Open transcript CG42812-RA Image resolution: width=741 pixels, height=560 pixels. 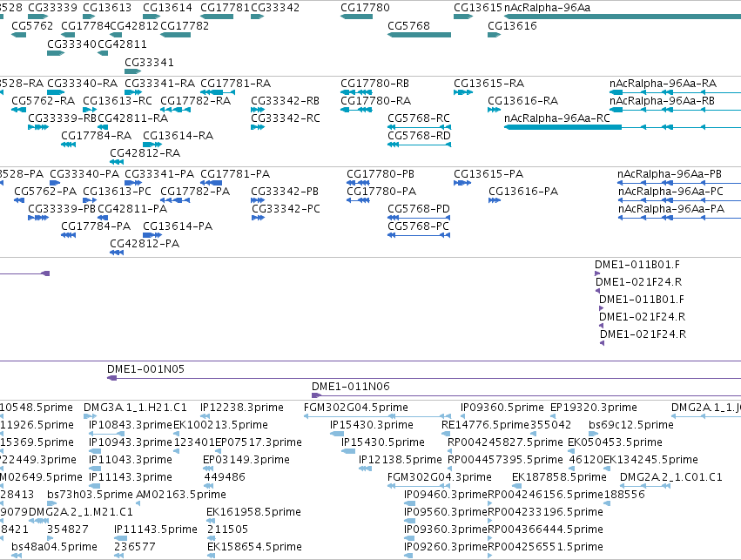point(145,153)
